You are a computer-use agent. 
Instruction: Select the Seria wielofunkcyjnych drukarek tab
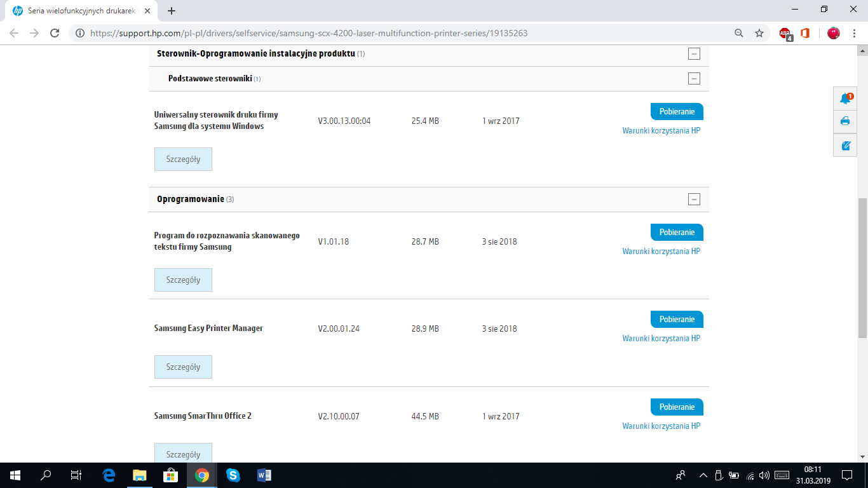coord(79,11)
